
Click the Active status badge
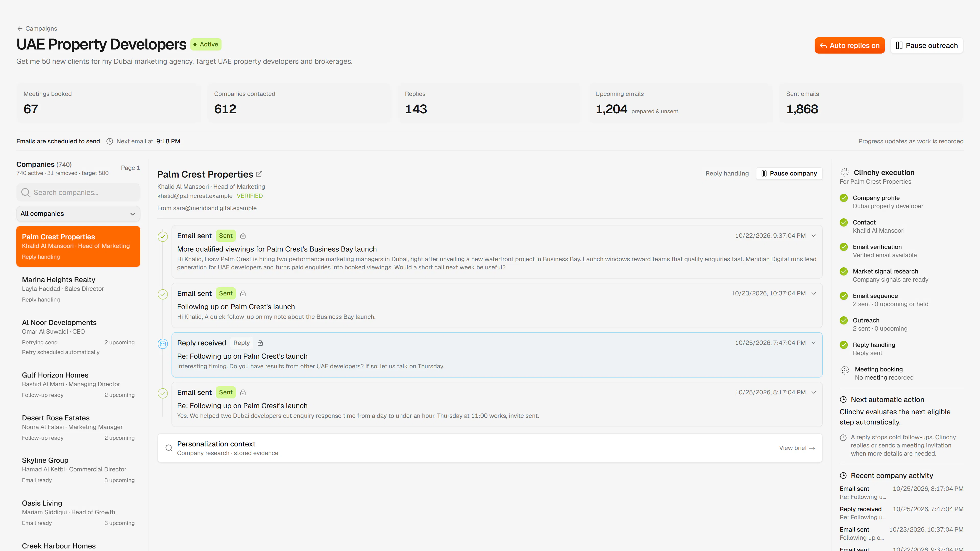tap(206, 44)
